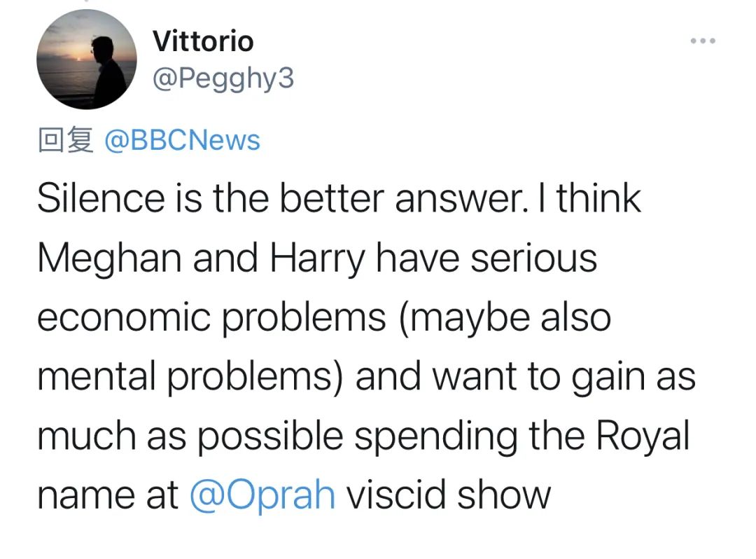
Task: Click the name Harry in tweet text
Action: (x=317, y=258)
